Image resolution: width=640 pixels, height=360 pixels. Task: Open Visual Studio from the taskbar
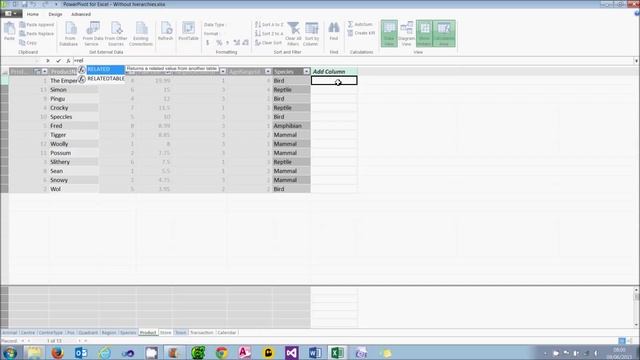click(291, 352)
